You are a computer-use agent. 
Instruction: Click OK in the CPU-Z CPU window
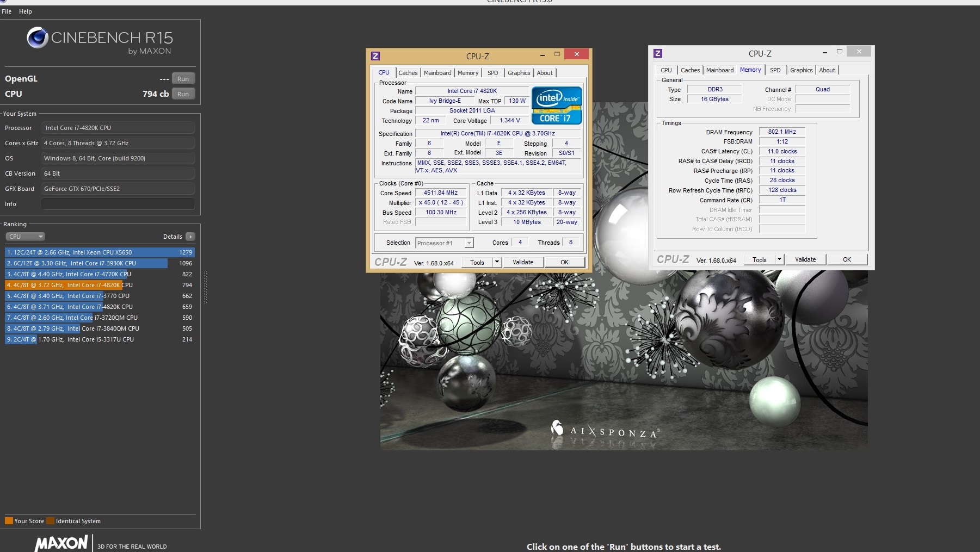[565, 262]
